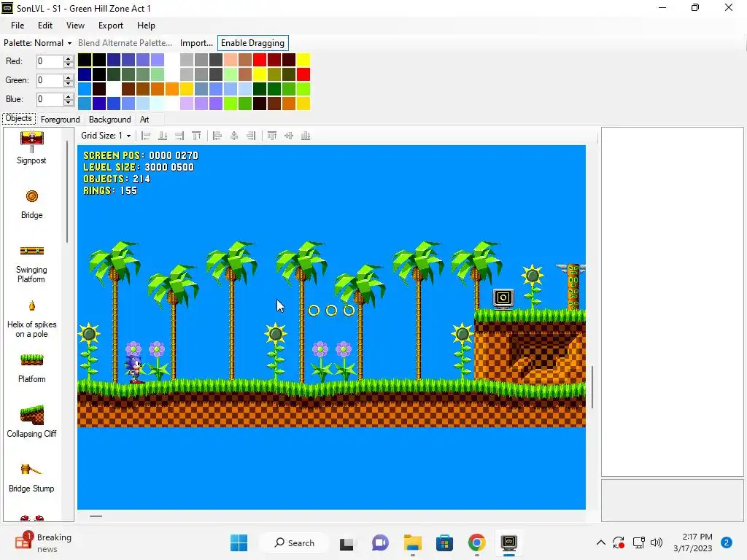Image resolution: width=747 pixels, height=560 pixels.
Task: Increase the Red value with up arrow
Action: pyautogui.click(x=68, y=58)
